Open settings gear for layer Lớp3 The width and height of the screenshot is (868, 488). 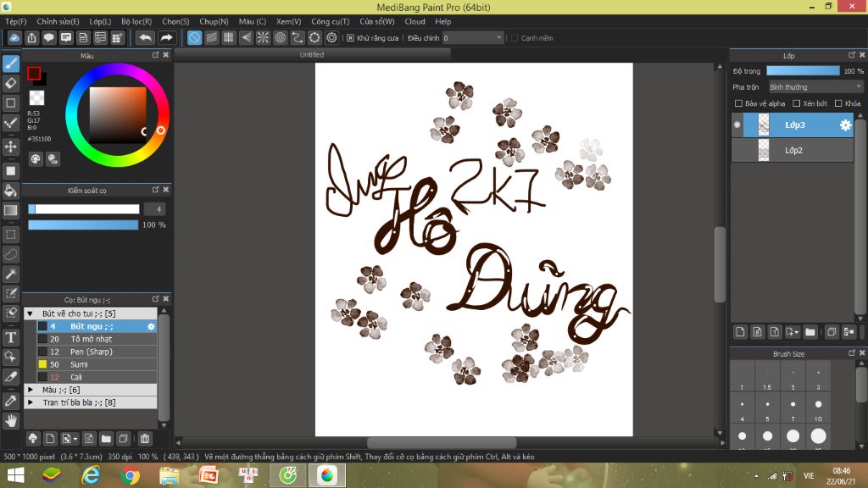845,125
